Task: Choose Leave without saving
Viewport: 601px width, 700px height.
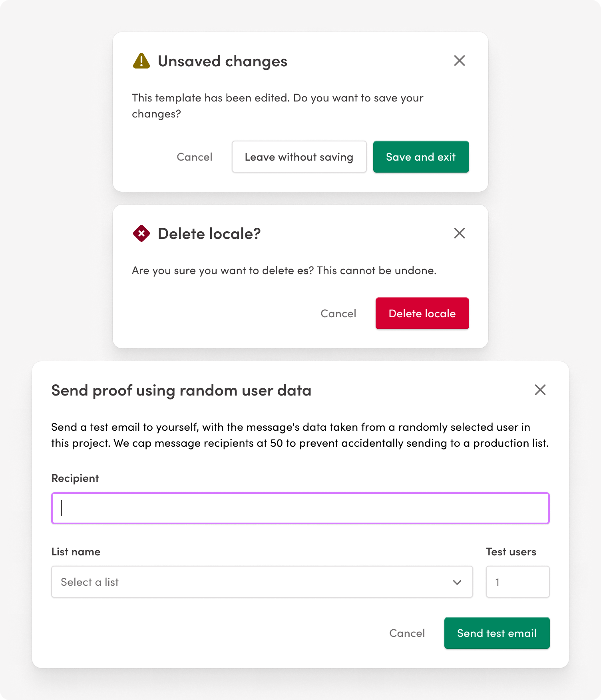Action: click(299, 157)
